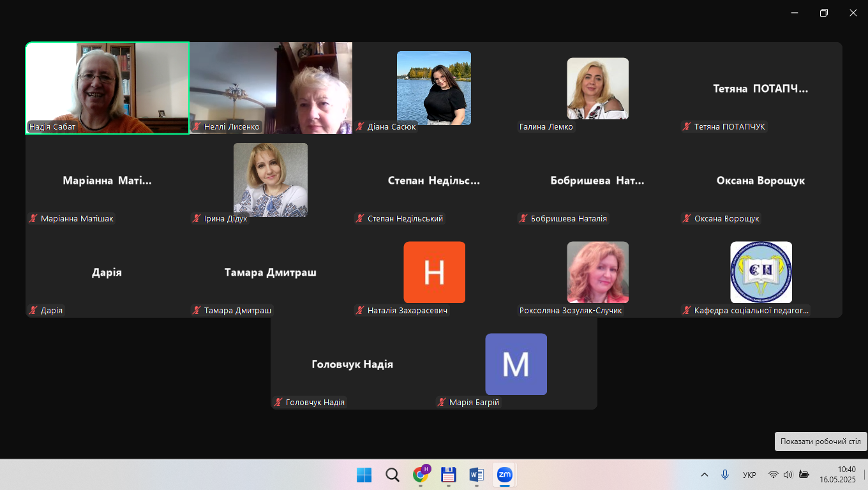Image resolution: width=868 pixels, height=490 pixels.
Task: Click Показати робочий стіл button
Action: 820,442
